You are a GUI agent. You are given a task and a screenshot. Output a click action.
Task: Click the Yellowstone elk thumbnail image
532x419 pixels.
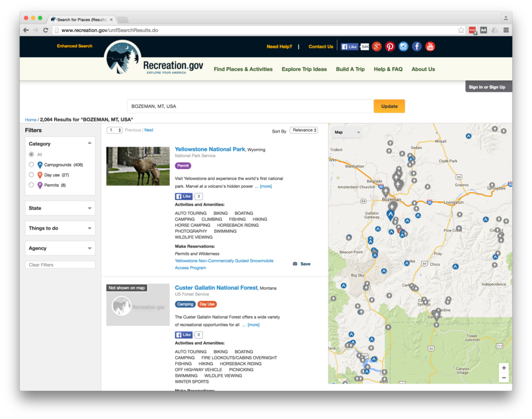(x=138, y=166)
